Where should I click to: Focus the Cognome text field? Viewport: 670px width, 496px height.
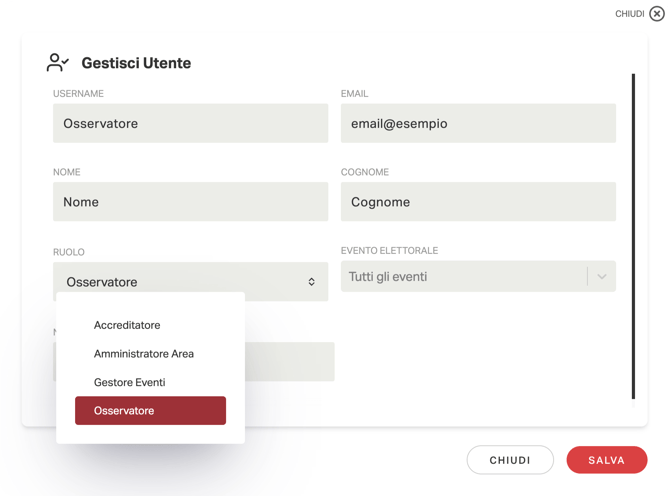coord(478,202)
